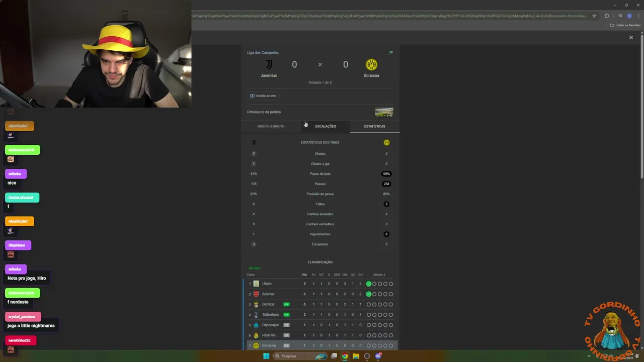The width and height of the screenshot is (644, 362).
Task: Open File Explorer from the taskbar
Action: click(x=356, y=356)
